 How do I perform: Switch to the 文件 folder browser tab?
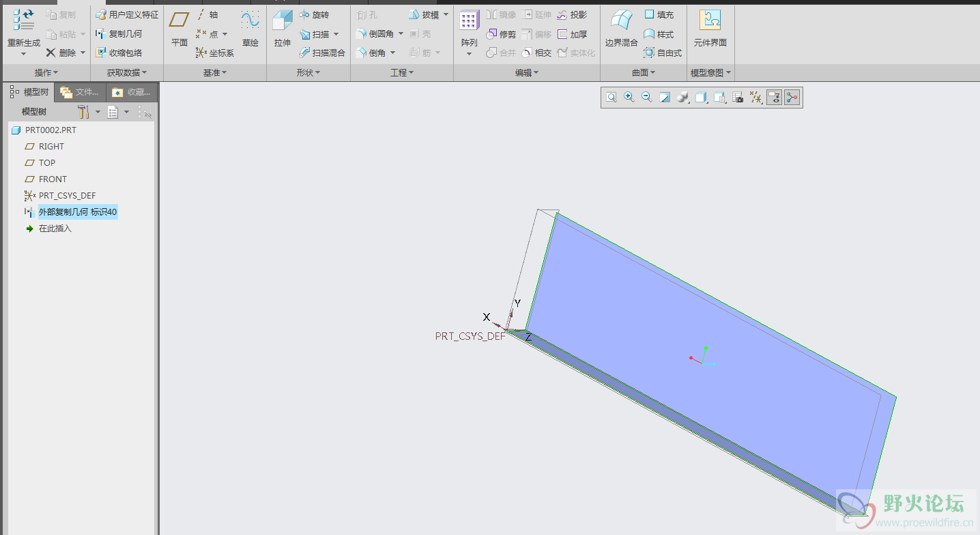point(80,92)
